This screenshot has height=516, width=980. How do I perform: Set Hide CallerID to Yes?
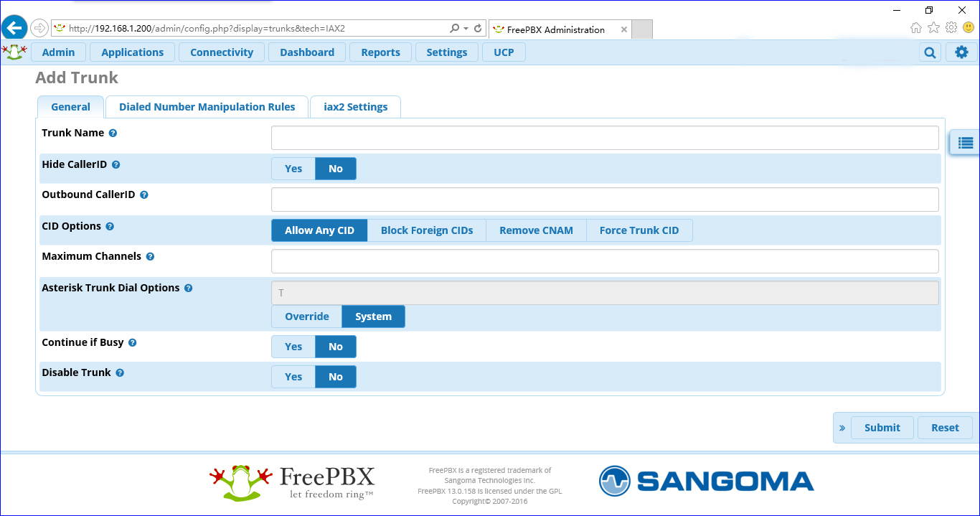point(293,168)
